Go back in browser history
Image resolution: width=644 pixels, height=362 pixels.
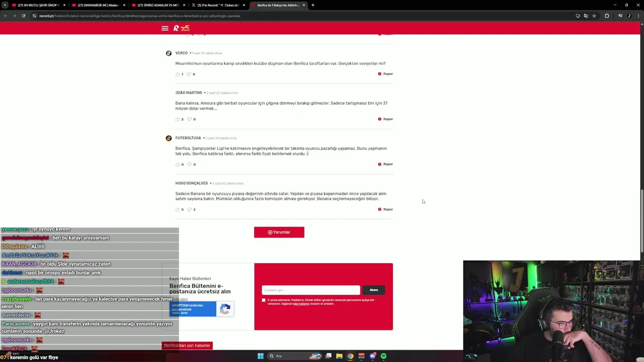pyautogui.click(x=5, y=16)
